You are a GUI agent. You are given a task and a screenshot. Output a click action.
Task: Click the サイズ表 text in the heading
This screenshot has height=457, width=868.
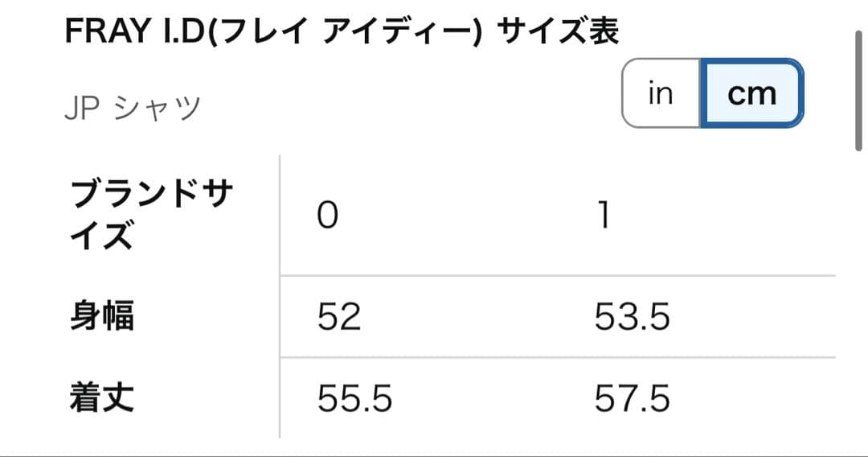tap(558, 32)
